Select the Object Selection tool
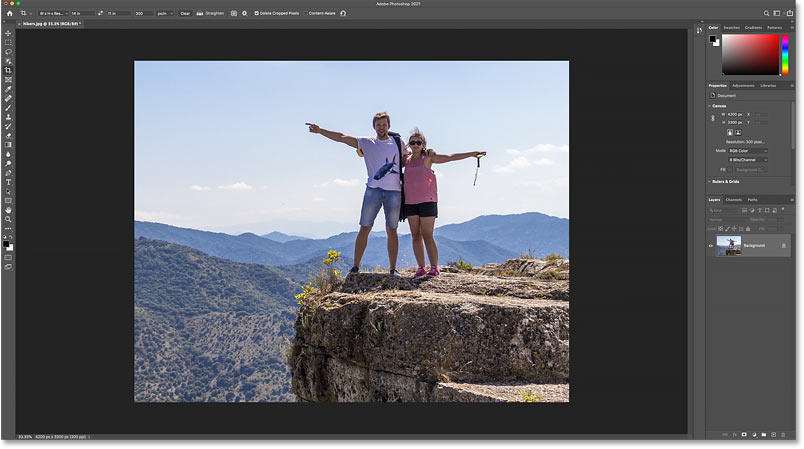804x449 pixels. pyautogui.click(x=8, y=61)
